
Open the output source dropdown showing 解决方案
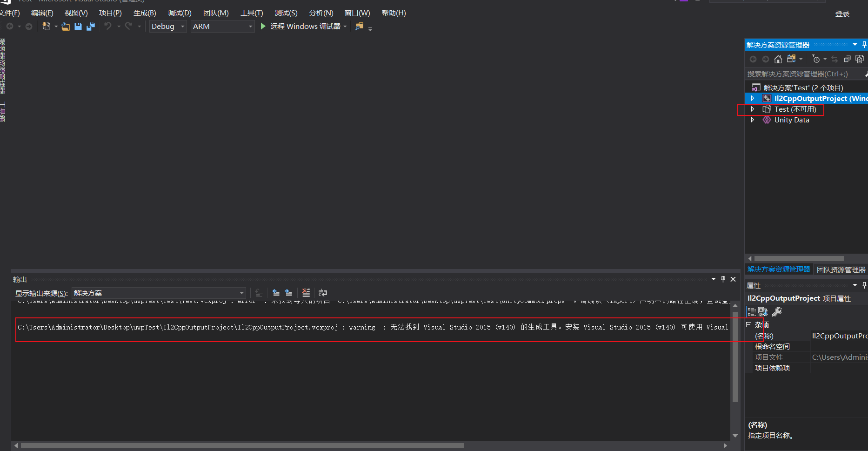point(159,293)
